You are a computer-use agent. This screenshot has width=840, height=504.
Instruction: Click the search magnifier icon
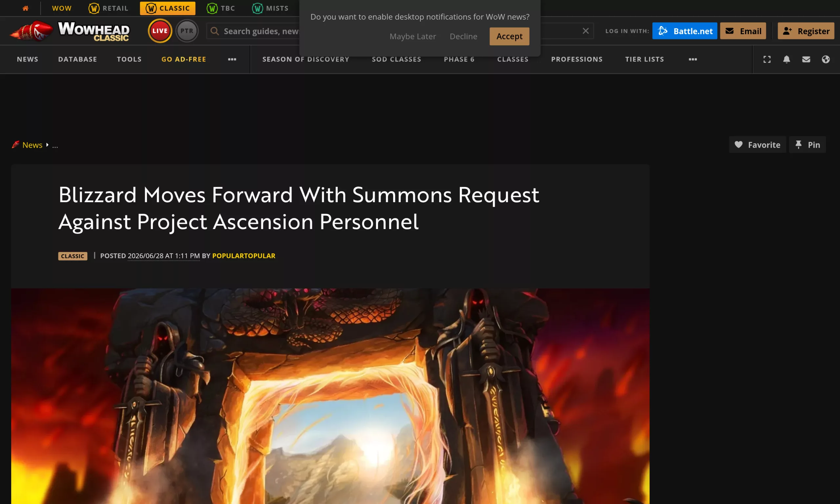[215, 31]
